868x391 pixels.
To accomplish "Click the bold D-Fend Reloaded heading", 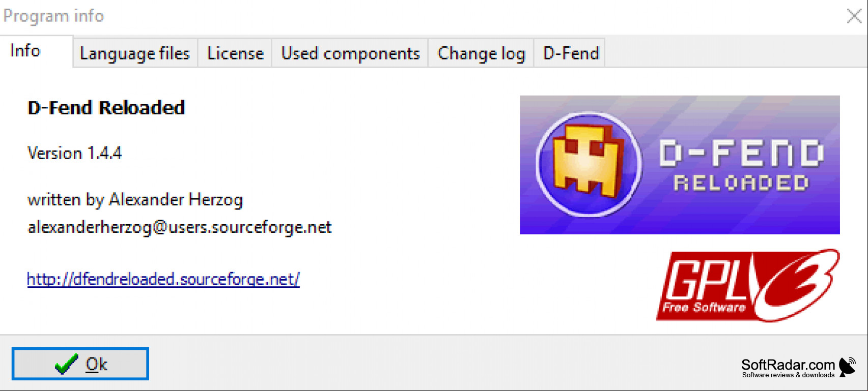I will [106, 107].
